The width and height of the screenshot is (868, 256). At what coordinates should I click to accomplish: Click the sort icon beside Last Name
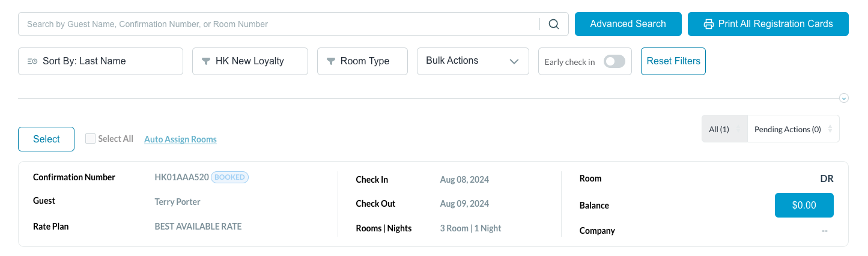click(x=32, y=61)
